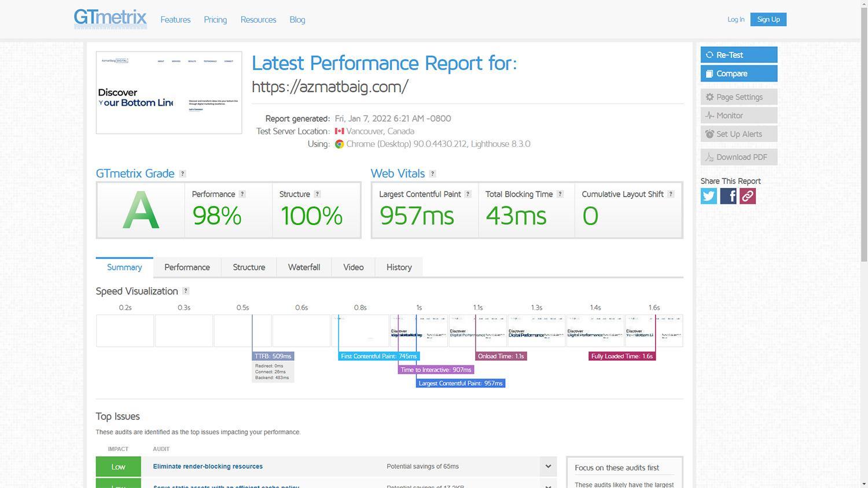The image size is (868, 488).
Task: Click help icon for Total Blocking Time
Action: (x=560, y=194)
